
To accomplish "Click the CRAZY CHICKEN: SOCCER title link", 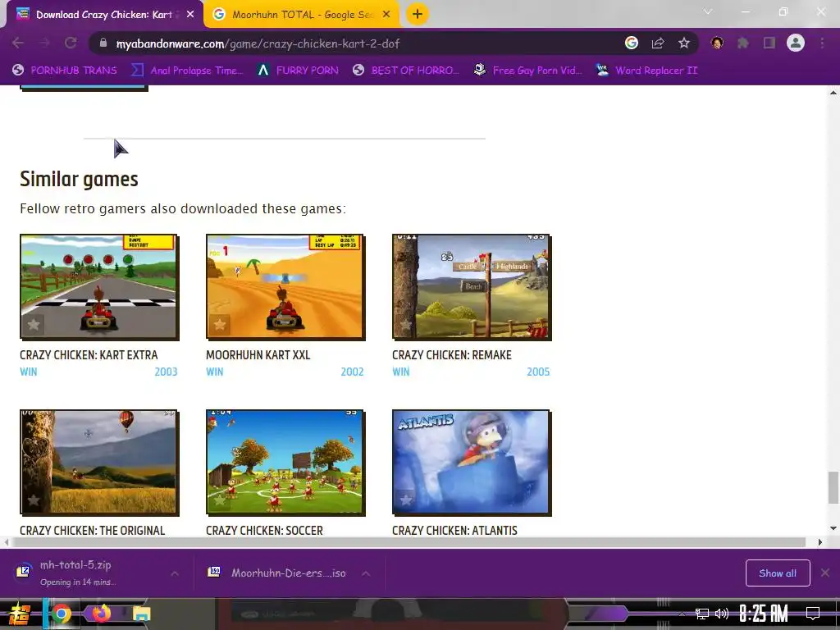I will tap(265, 531).
